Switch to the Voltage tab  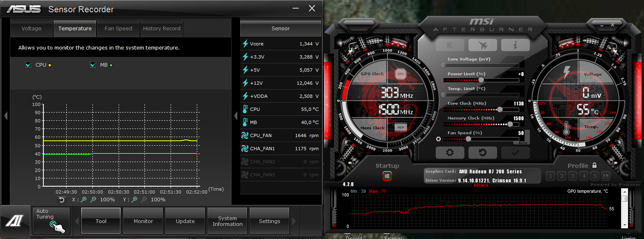32,29
